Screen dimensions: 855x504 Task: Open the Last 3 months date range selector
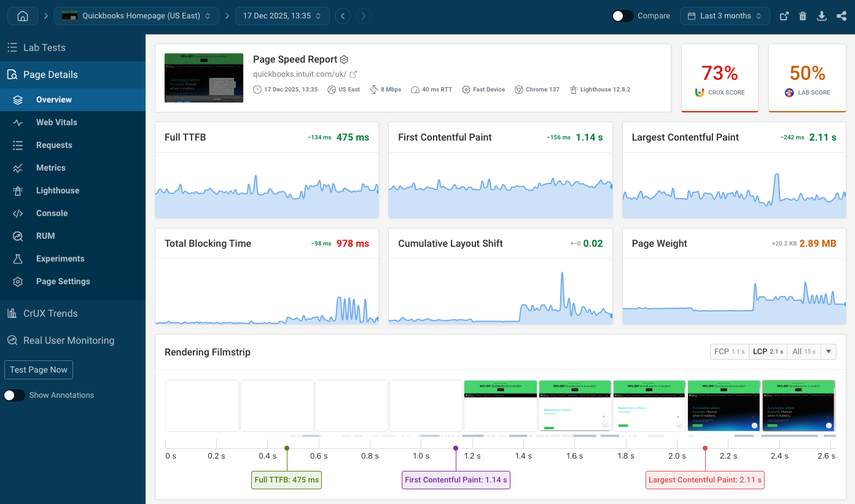[725, 15]
